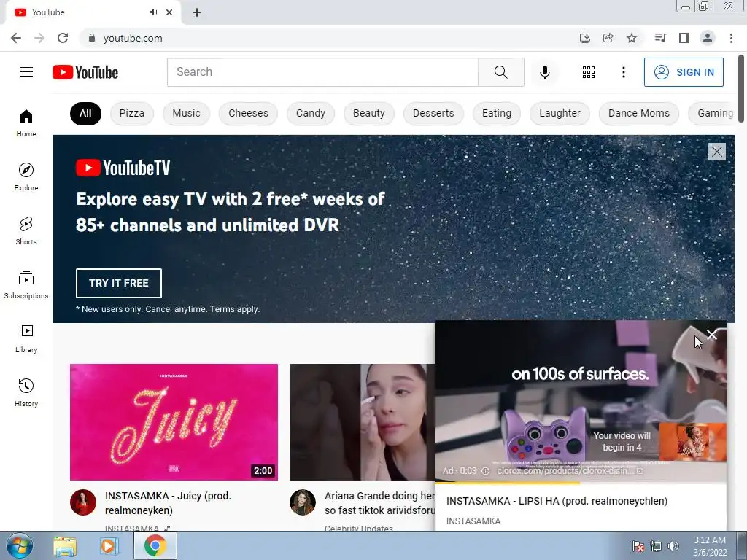Click the upcoming video thumbnail in the ad
Screen dimensions: 747x560
[693, 443]
